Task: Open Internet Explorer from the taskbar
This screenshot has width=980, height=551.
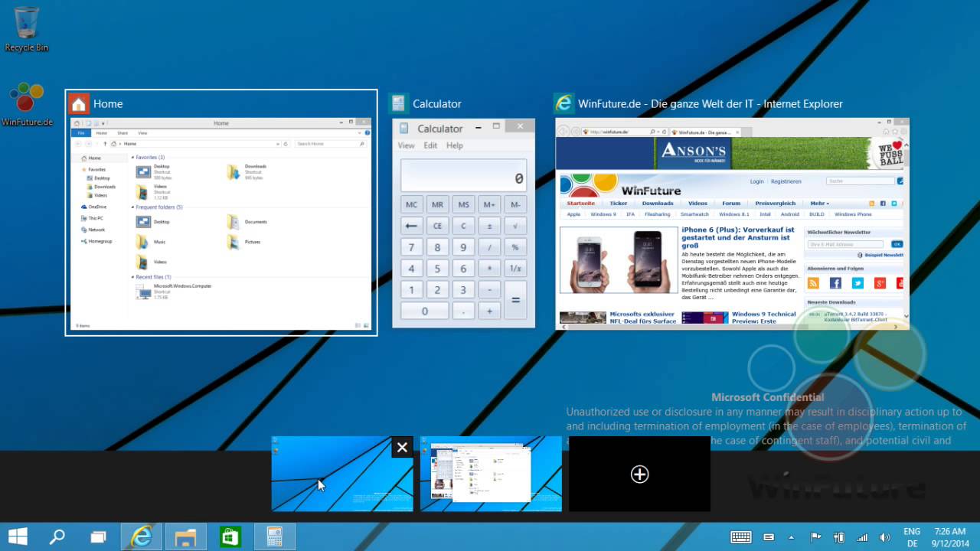Action: [x=142, y=536]
